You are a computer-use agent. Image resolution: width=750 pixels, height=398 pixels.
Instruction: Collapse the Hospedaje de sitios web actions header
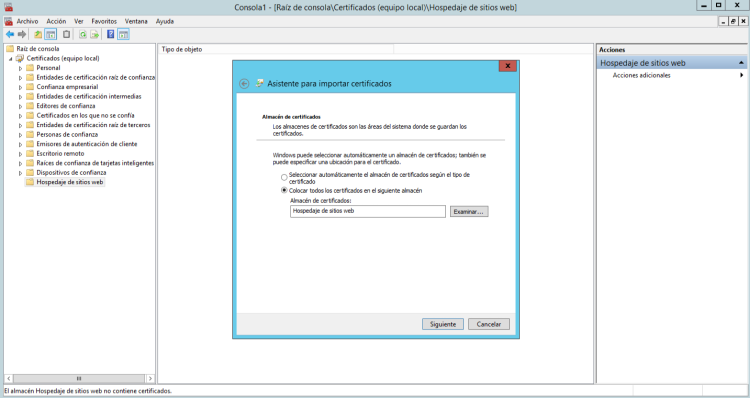coord(741,63)
